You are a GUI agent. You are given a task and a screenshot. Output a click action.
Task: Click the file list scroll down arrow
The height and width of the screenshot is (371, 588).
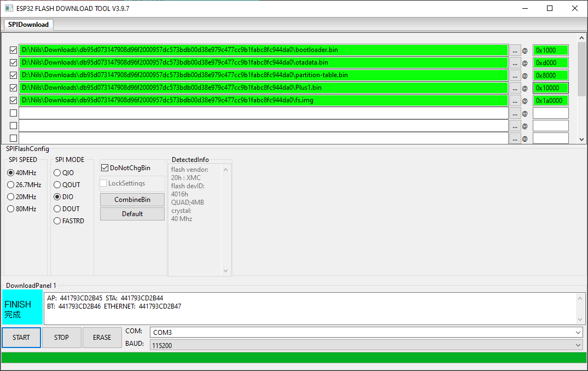(581, 139)
